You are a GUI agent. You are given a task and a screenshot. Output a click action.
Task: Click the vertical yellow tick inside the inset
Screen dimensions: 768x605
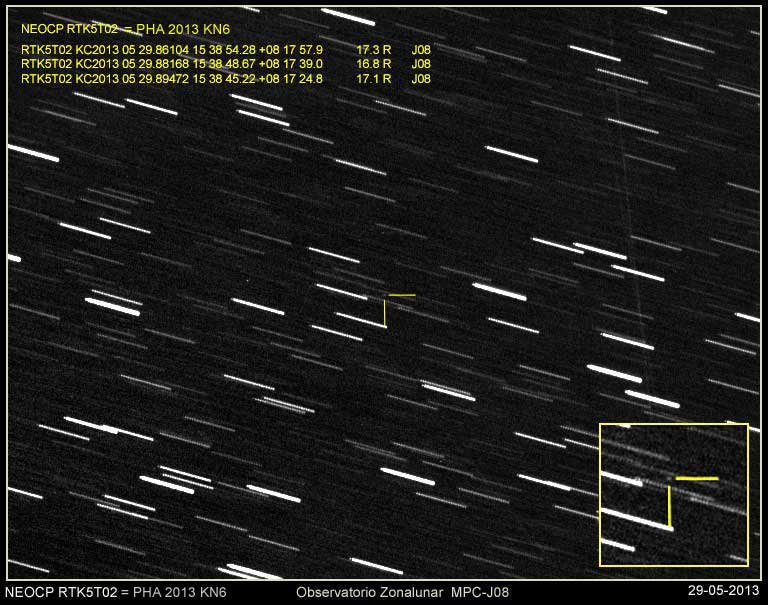pyautogui.click(x=669, y=507)
